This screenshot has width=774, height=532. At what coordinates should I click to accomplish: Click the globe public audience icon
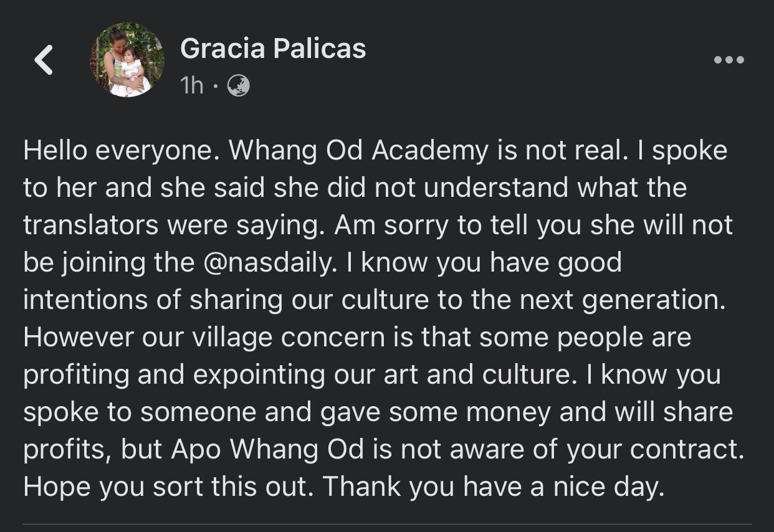pyautogui.click(x=239, y=85)
